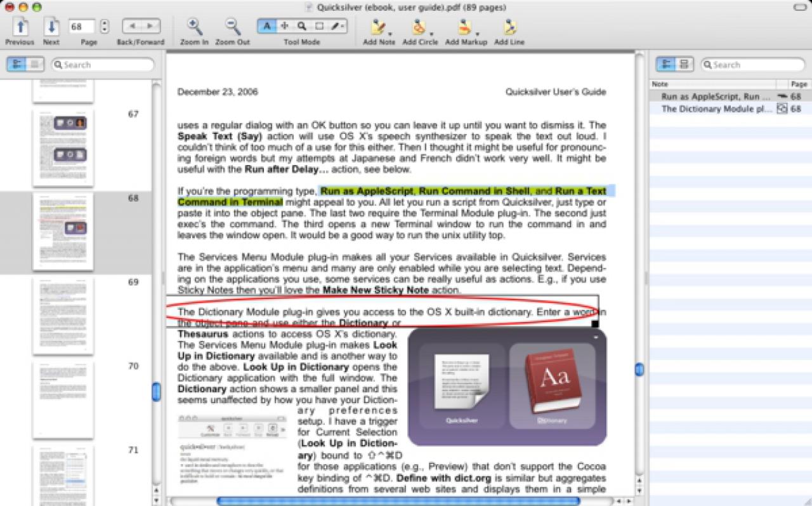Click the Add Note icon
This screenshot has height=506, width=812.
tap(378, 27)
